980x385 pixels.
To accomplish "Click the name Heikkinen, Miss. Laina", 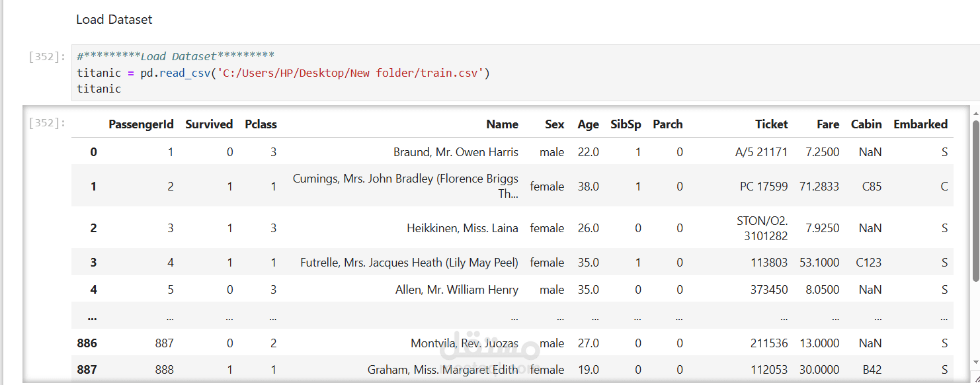I will click(462, 228).
